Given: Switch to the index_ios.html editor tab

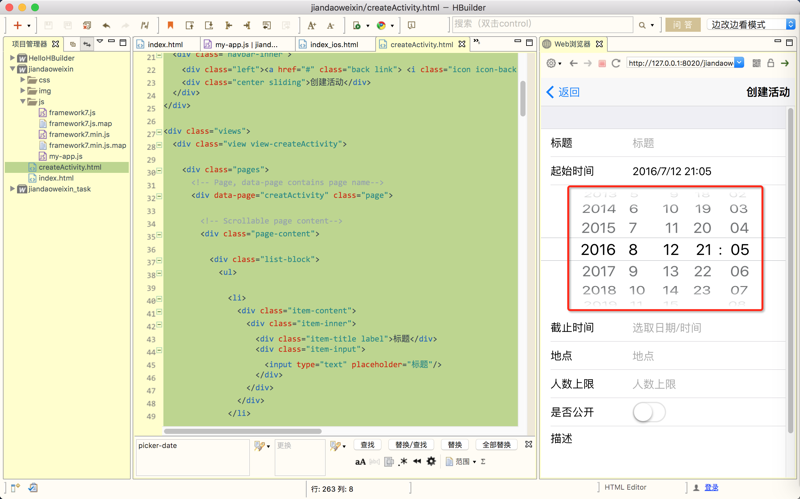Looking at the screenshot, I should tap(334, 44).
